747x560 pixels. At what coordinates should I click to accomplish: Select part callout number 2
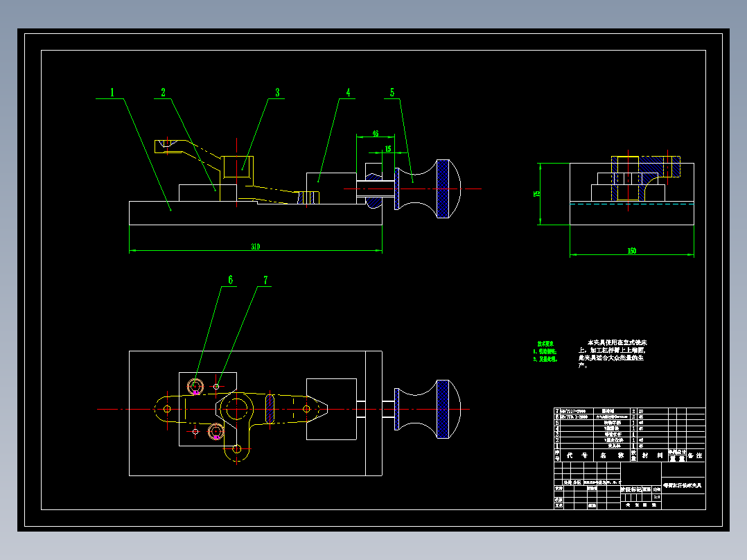[163, 92]
